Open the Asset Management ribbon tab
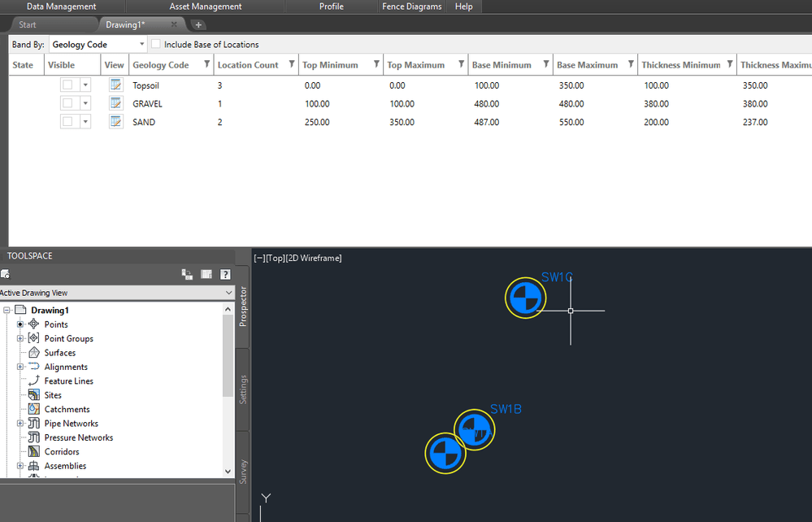 206,7
